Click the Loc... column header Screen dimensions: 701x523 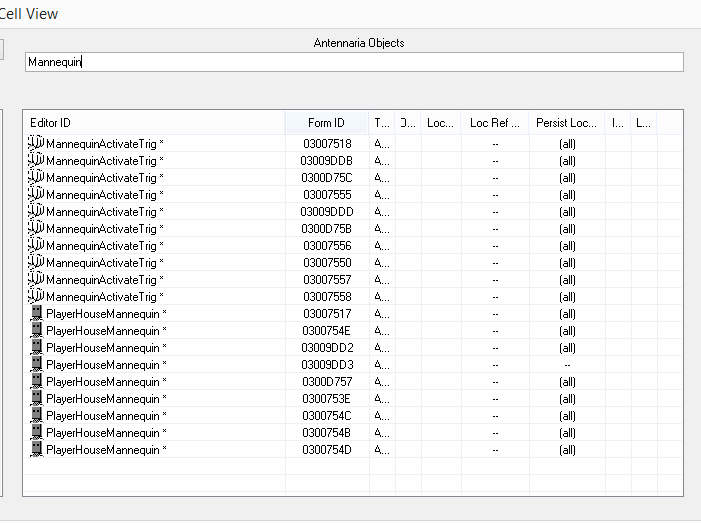point(441,123)
